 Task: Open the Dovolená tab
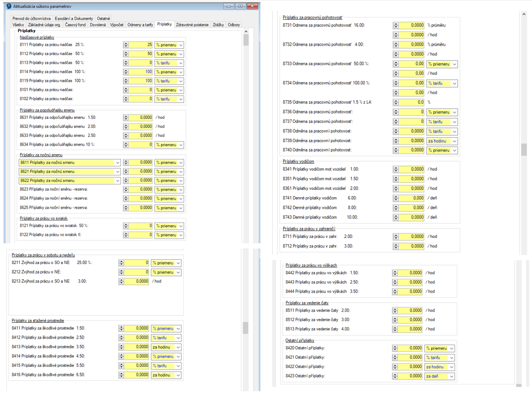point(98,25)
